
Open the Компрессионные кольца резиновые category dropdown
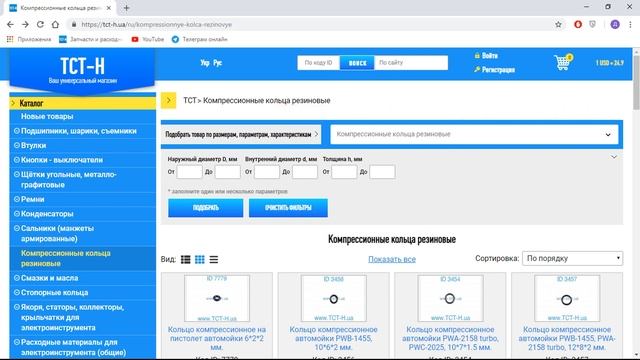(x=474, y=134)
